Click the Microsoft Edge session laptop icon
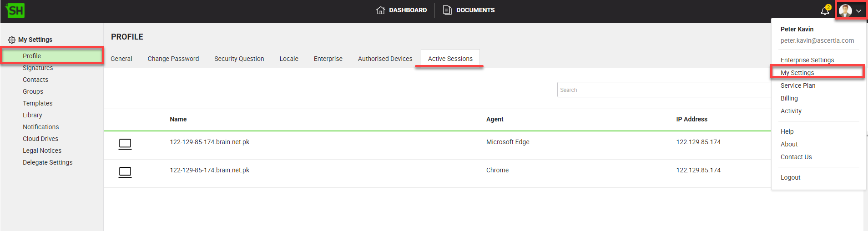Image resolution: width=868 pixels, height=231 pixels. (125, 144)
